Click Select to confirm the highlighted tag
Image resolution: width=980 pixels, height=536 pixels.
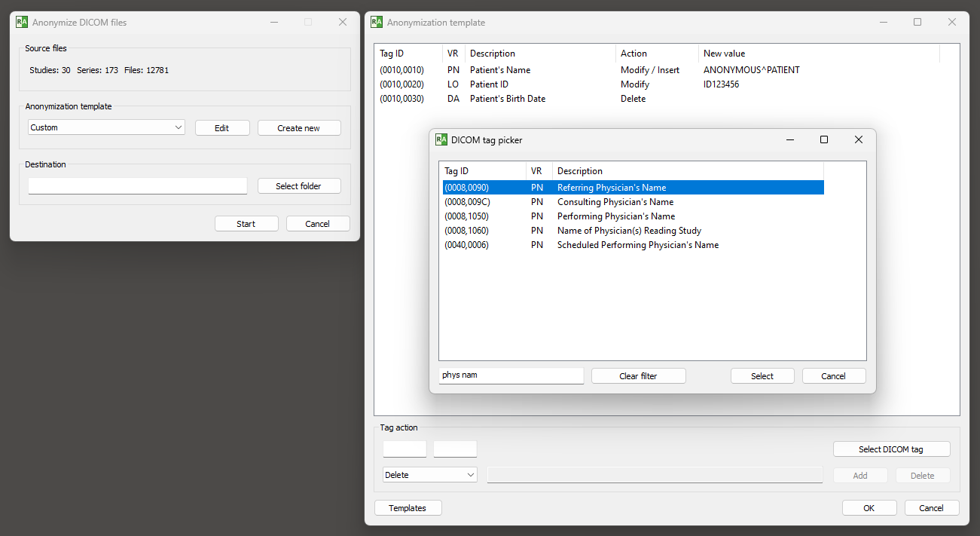pos(762,375)
